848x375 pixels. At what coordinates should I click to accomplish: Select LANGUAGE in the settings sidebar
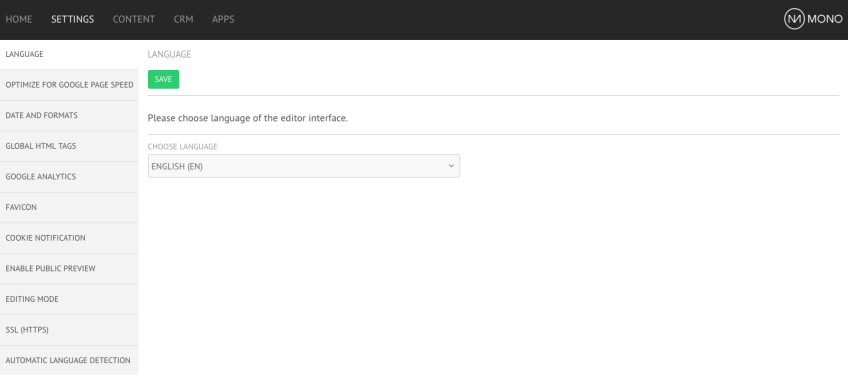point(69,54)
